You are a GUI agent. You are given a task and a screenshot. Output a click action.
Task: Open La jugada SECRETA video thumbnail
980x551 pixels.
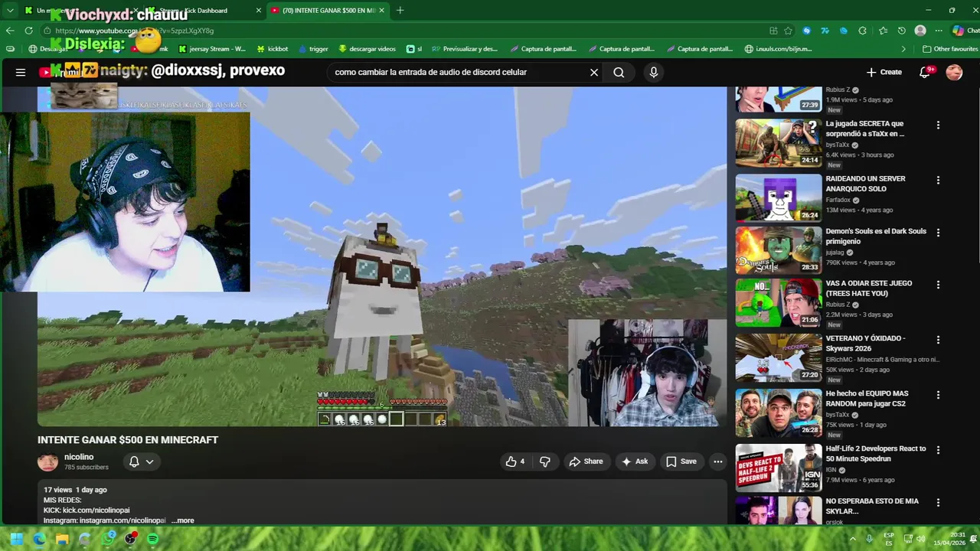(779, 143)
